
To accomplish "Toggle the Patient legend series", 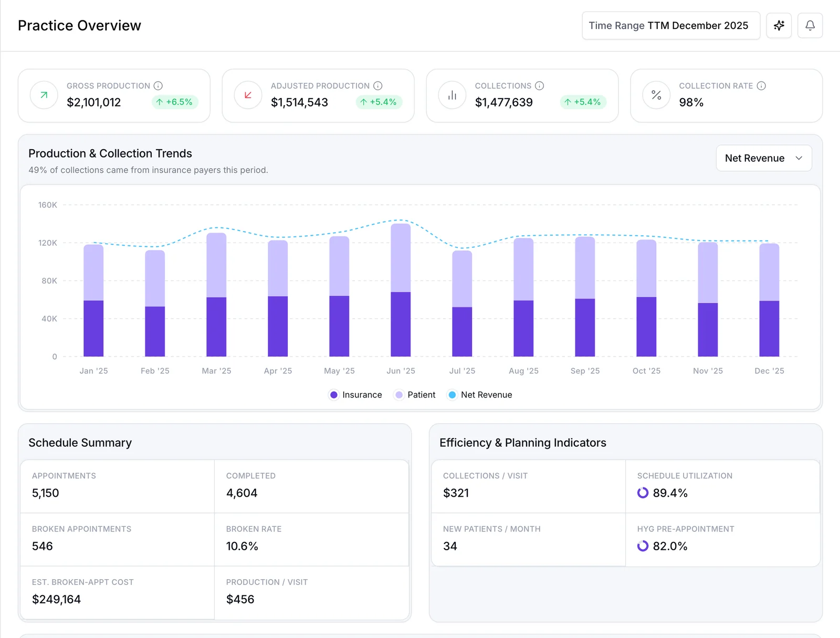I will coord(415,395).
